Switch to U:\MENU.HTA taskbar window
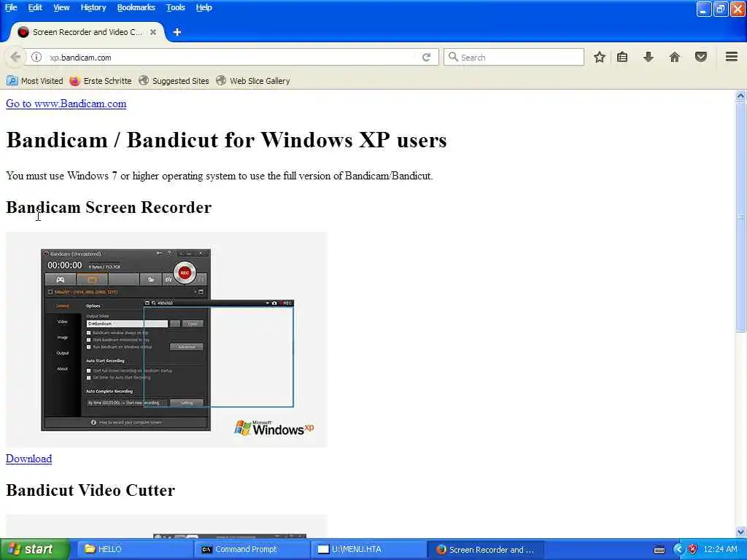747x560 pixels. (368, 550)
